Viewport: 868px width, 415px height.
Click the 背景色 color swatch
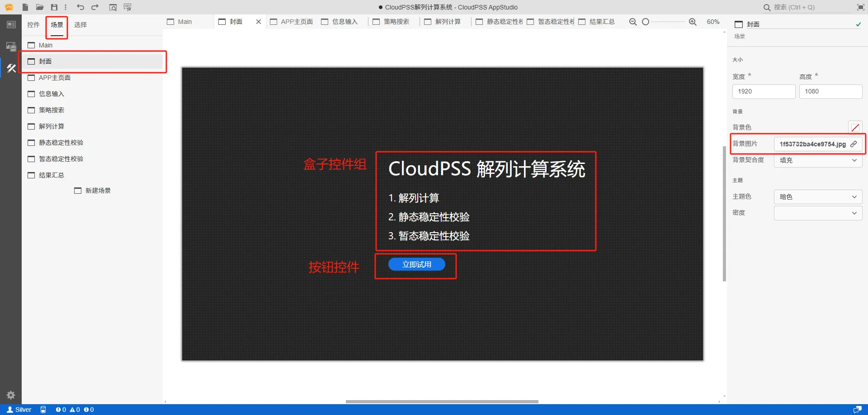pos(855,127)
